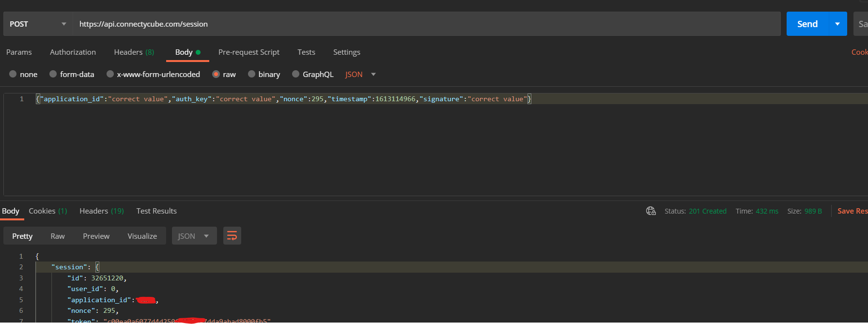Open the Pre-request Script tab
The image size is (868, 324).
pos(249,52)
